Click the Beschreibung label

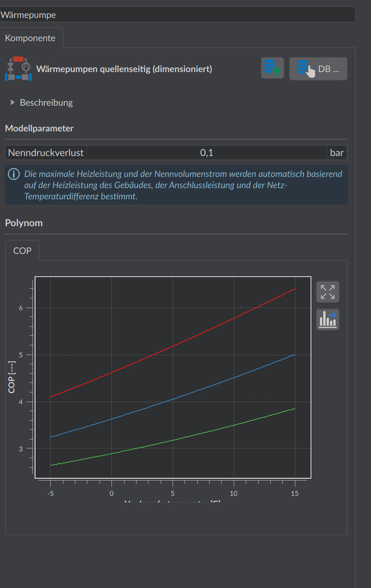(x=46, y=102)
